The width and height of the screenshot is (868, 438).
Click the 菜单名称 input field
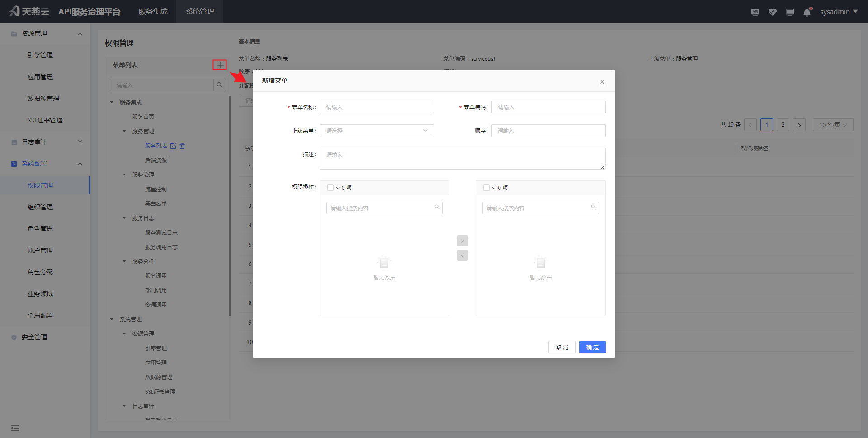click(377, 107)
